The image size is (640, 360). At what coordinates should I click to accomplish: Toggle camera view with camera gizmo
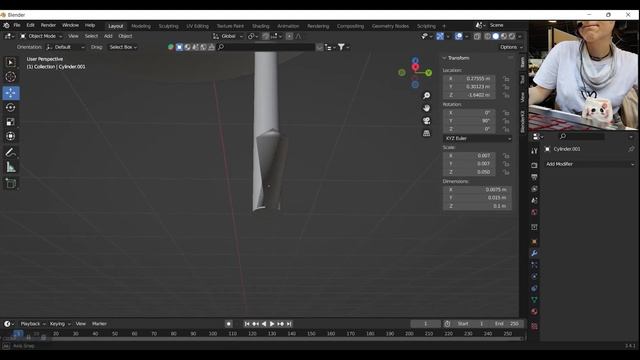[x=426, y=121]
